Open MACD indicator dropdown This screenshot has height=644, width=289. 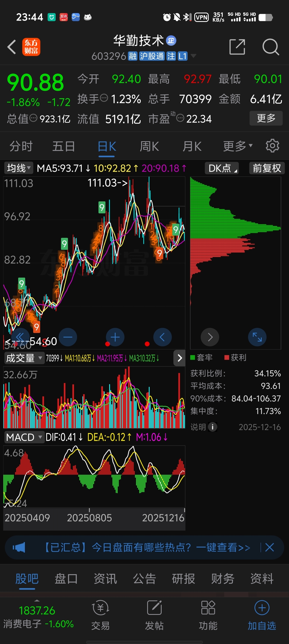pyautogui.click(x=24, y=438)
